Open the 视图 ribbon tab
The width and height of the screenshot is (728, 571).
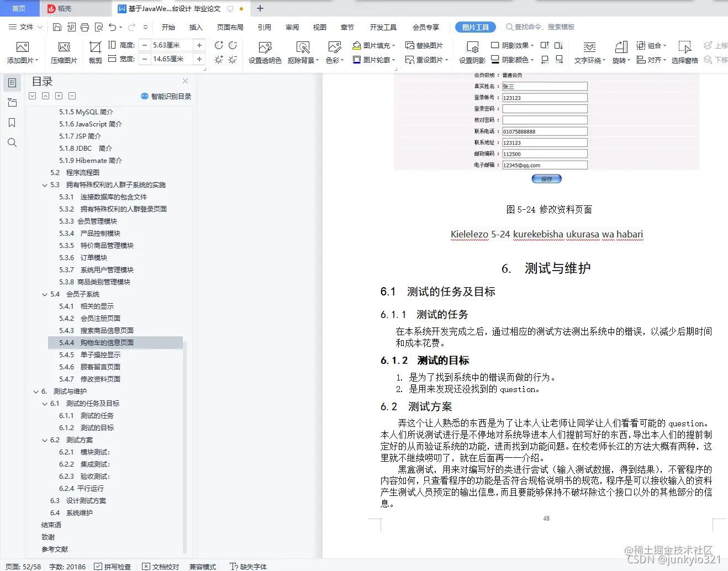click(x=320, y=27)
